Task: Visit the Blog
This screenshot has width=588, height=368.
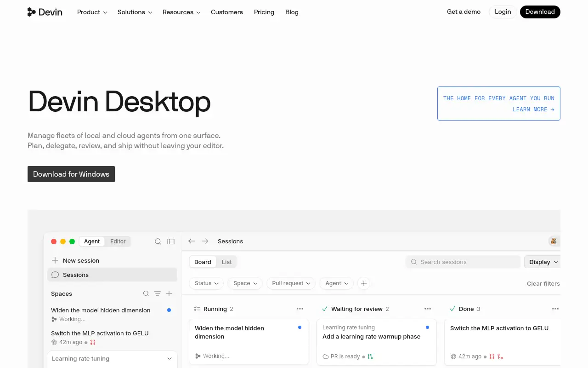Action: (x=292, y=12)
